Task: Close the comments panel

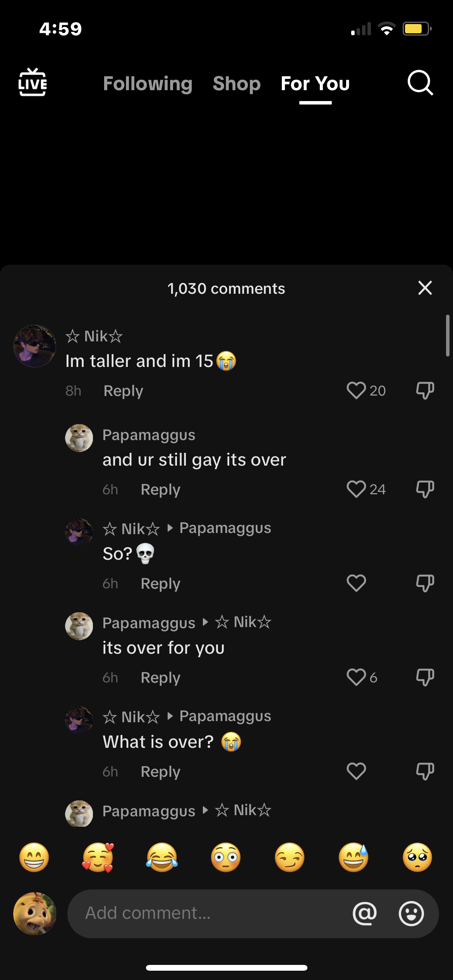Action: tap(425, 288)
